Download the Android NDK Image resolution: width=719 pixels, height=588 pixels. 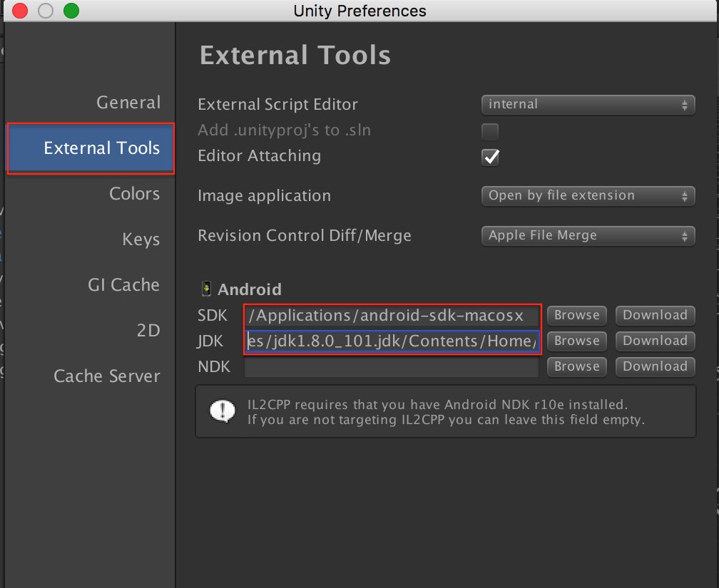(656, 366)
